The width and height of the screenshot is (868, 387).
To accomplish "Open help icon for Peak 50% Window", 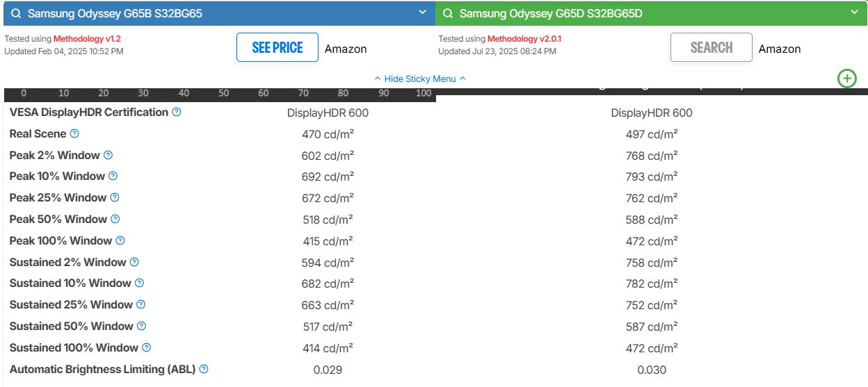I will 115,219.
